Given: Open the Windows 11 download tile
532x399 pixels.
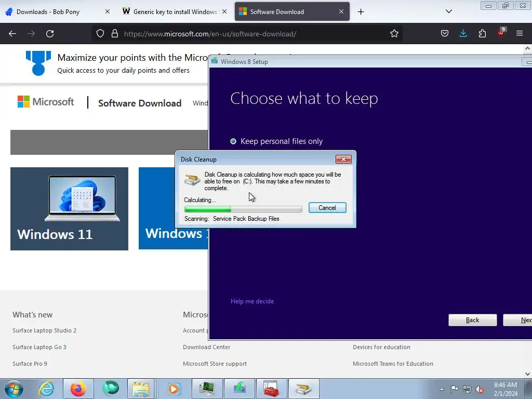Looking at the screenshot, I should [69, 209].
